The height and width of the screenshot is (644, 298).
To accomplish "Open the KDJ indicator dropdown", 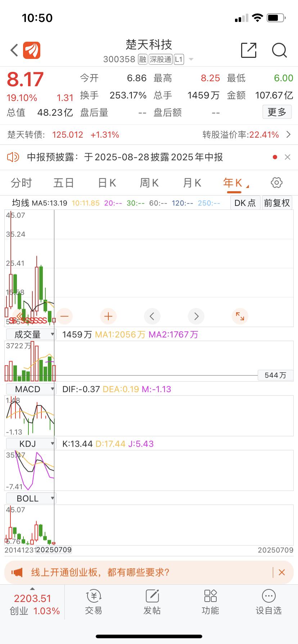I will click(31, 444).
